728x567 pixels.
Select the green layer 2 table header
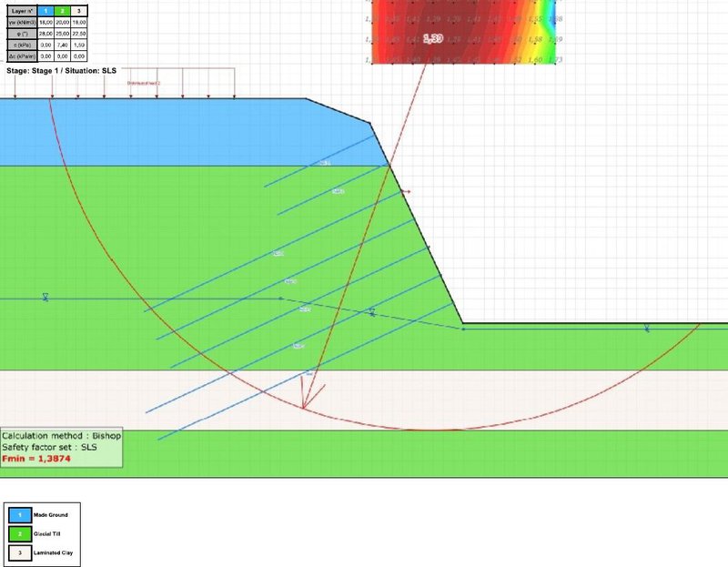[x=63, y=10]
